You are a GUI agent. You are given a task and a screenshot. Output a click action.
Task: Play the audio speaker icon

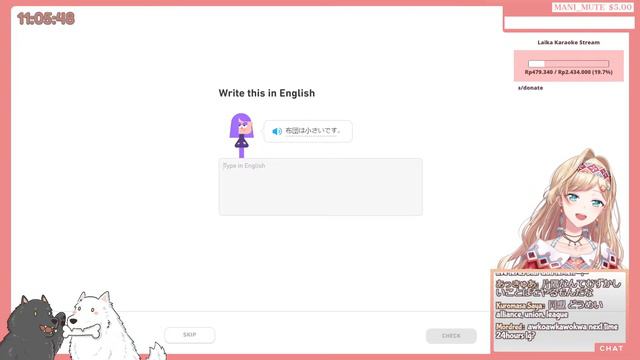click(277, 131)
